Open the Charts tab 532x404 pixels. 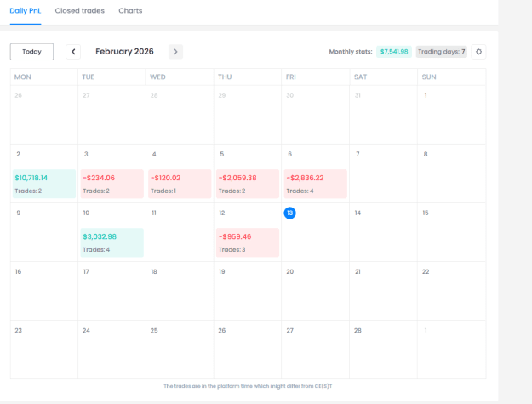point(130,11)
